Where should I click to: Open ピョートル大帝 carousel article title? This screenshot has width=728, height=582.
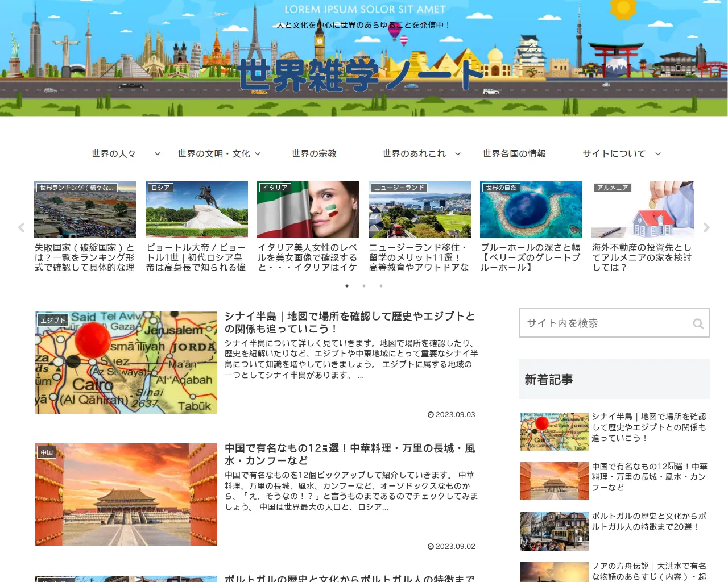pos(196,257)
